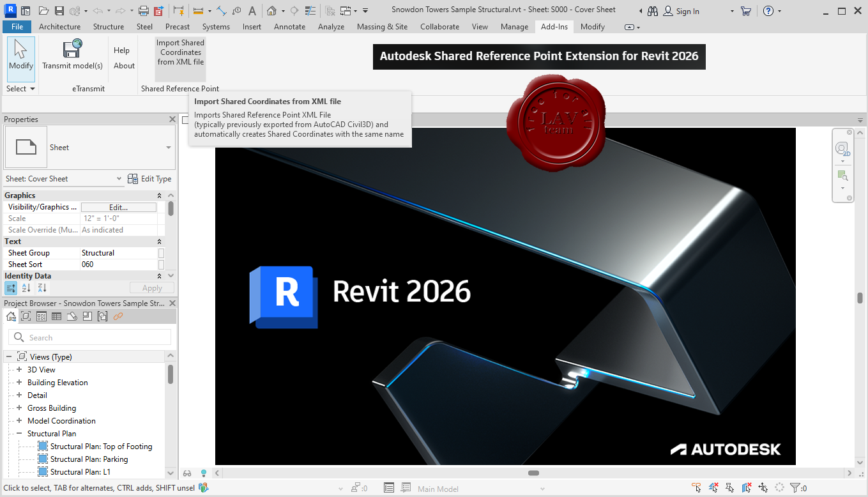This screenshot has width=868, height=497.
Task: Select the Modify arrow tool
Action: [21, 57]
